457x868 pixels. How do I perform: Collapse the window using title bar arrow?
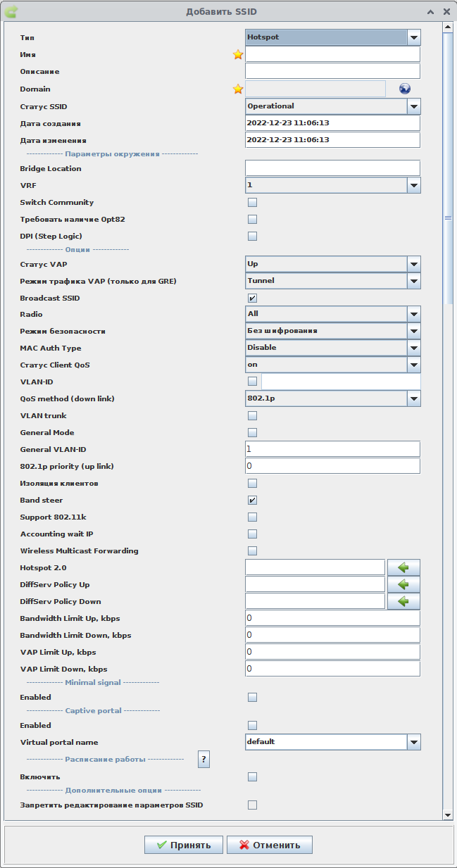coord(430,12)
